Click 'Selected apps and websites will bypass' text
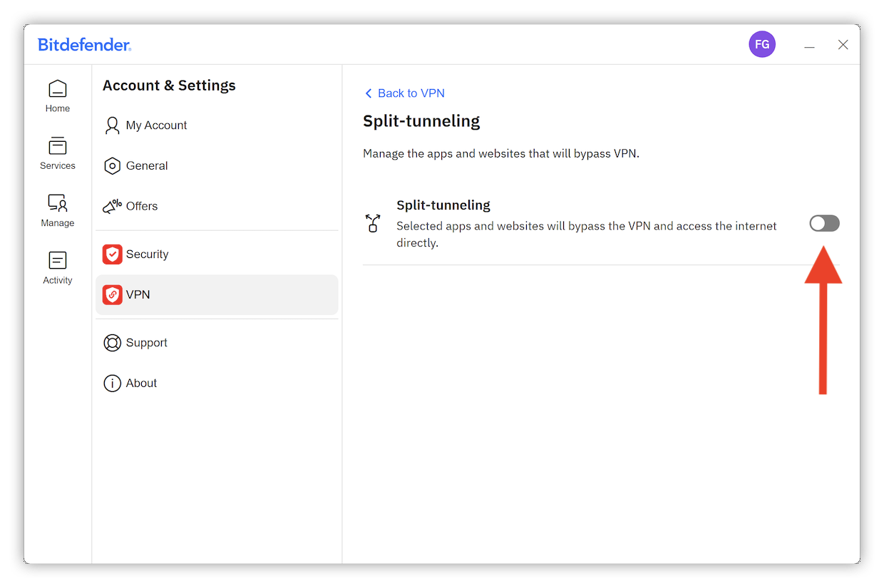This screenshot has height=588, width=884. [x=587, y=234]
